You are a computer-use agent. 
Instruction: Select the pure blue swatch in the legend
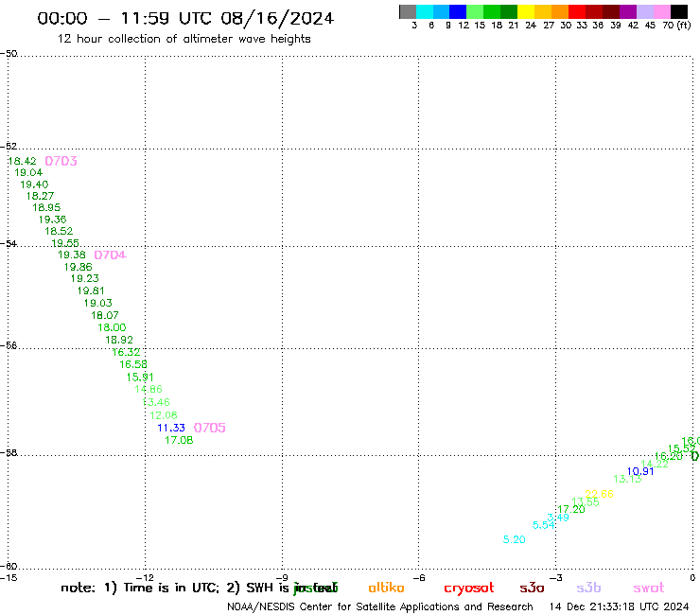point(458,11)
